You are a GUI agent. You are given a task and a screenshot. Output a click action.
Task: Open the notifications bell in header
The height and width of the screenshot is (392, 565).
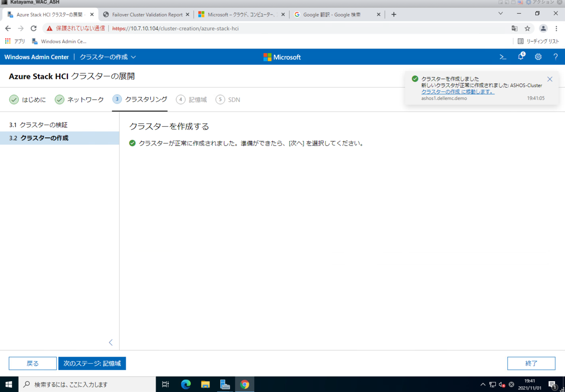(521, 56)
